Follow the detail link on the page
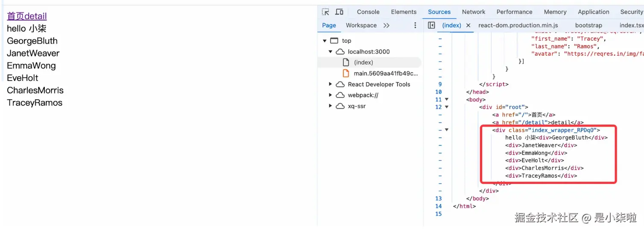The height and width of the screenshot is (231, 644). [35, 16]
